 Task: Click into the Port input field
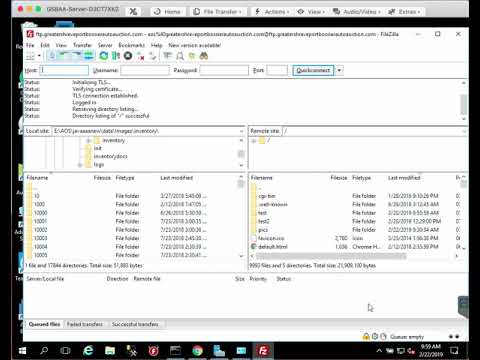[277, 70]
